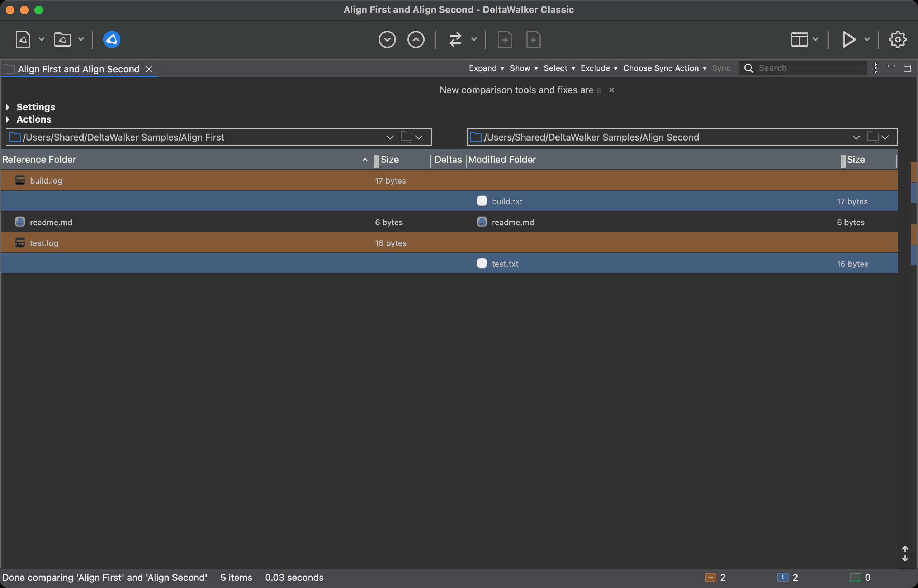Screen dimensions: 918x588
Task: Open the Show menu
Action: pos(524,68)
